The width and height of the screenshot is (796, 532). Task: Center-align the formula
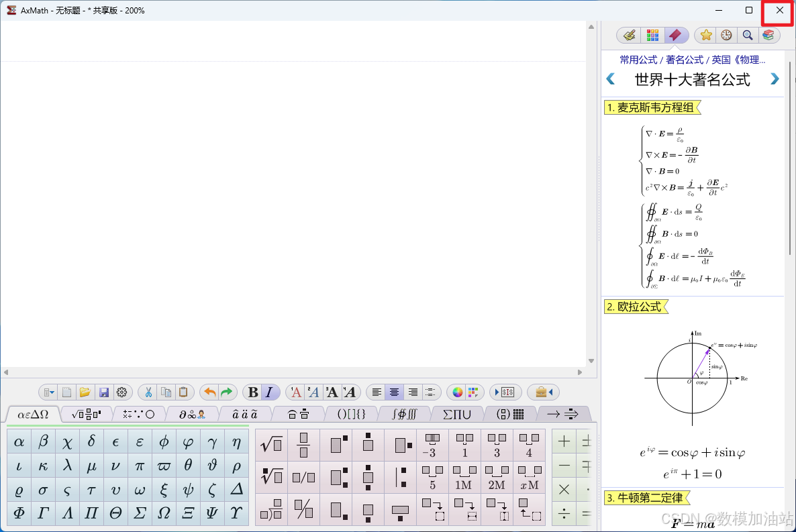pos(394,392)
